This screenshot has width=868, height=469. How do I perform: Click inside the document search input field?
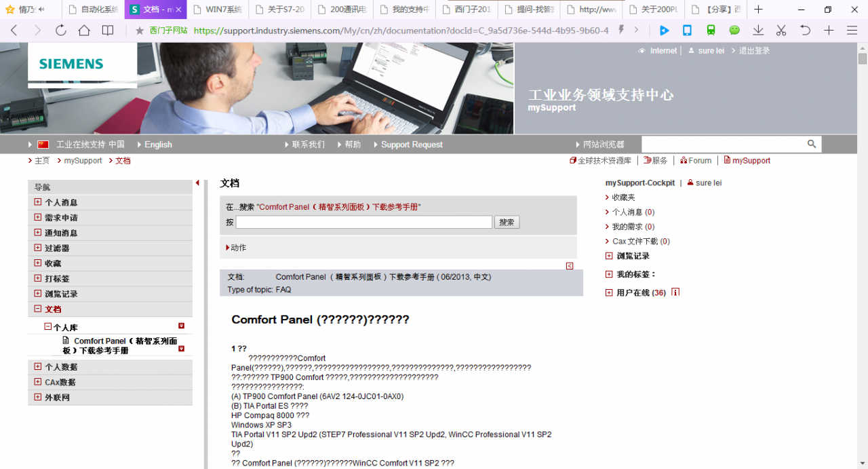point(363,221)
